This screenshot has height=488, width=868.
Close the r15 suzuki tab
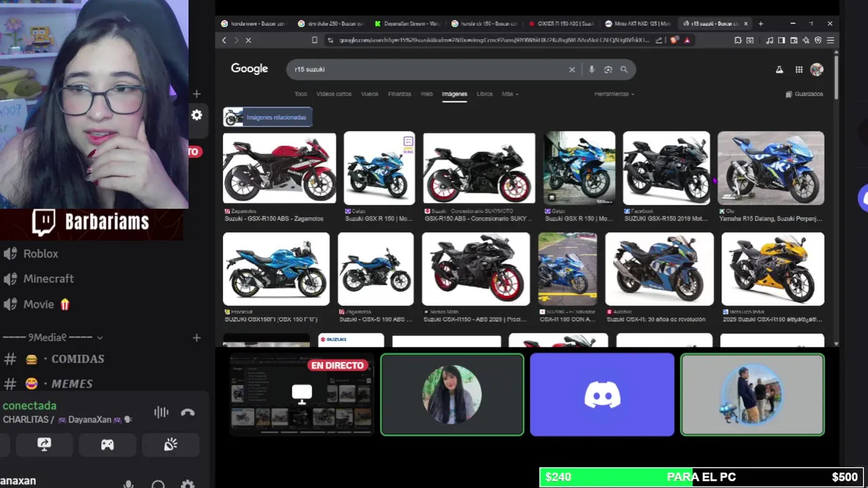746,24
